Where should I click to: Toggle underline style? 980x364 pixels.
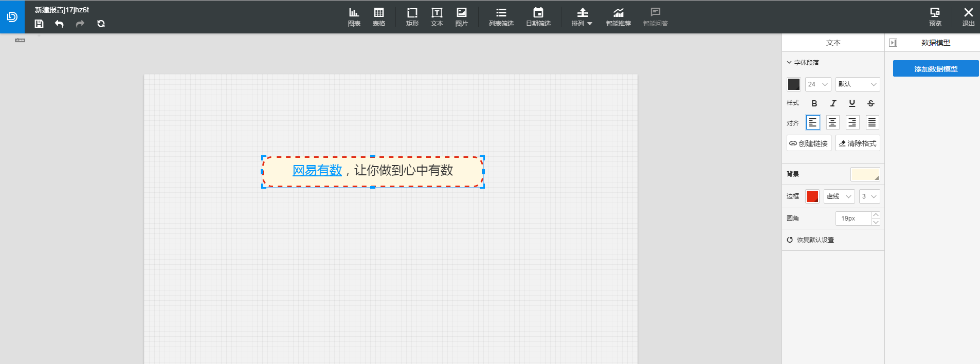pos(852,103)
